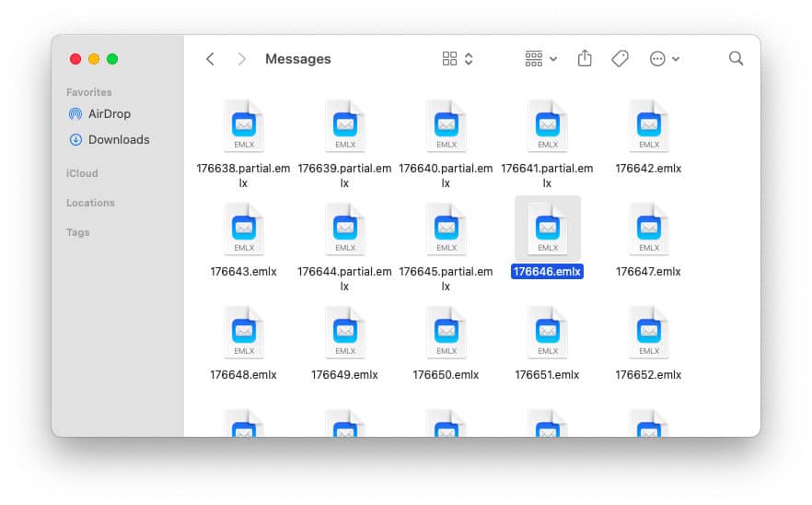Screen dimensions: 812x505
Task: Click the Messages window title
Action: (297, 59)
